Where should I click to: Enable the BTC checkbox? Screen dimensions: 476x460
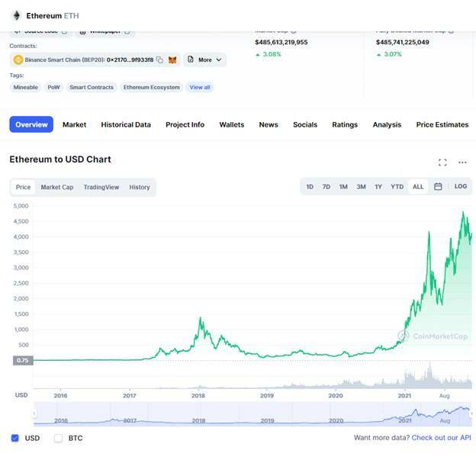click(x=58, y=438)
